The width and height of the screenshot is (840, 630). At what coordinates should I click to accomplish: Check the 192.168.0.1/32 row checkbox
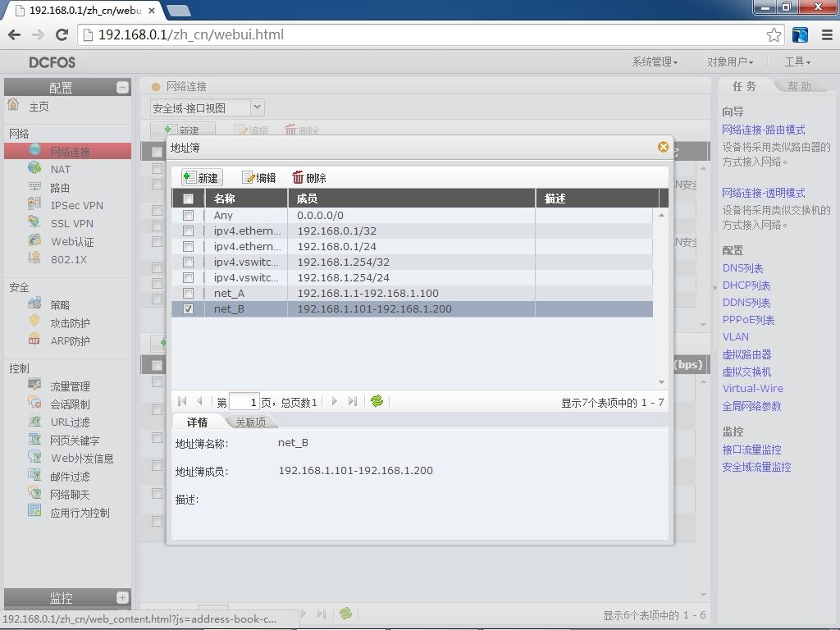[188, 231]
